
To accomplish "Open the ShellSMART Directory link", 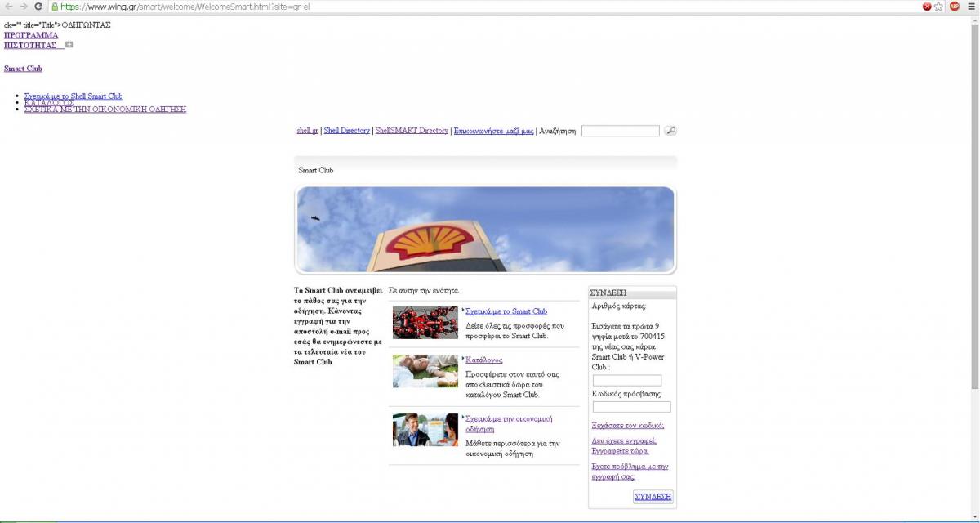I will pyautogui.click(x=412, y=131).
